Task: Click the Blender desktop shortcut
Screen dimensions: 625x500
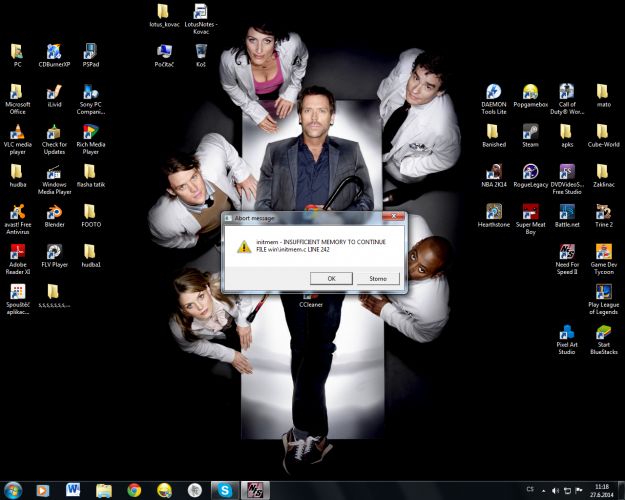Action: point(54,216)
